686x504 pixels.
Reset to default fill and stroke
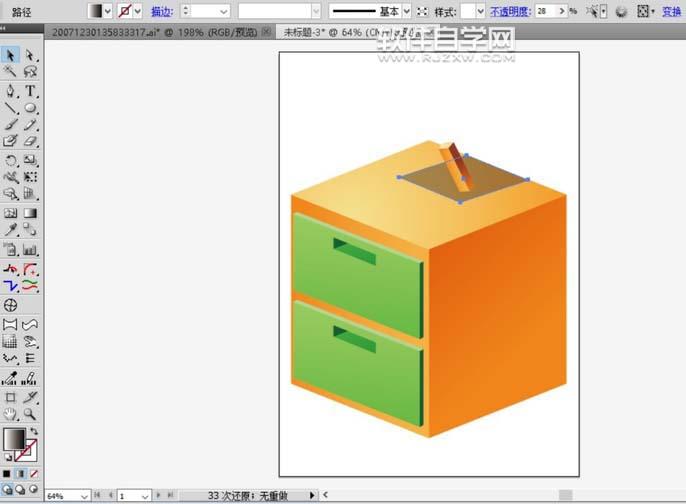pyautogui.click(x=7, y=458)
